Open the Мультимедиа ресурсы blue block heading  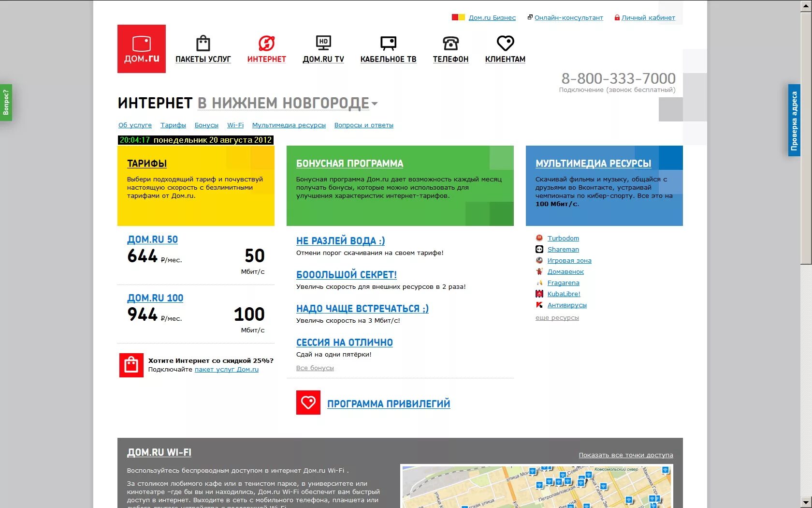click(593, 164)
